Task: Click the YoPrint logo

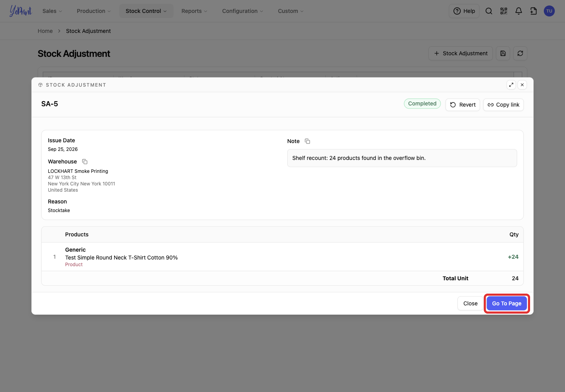Action: click(x=20, y=11)
